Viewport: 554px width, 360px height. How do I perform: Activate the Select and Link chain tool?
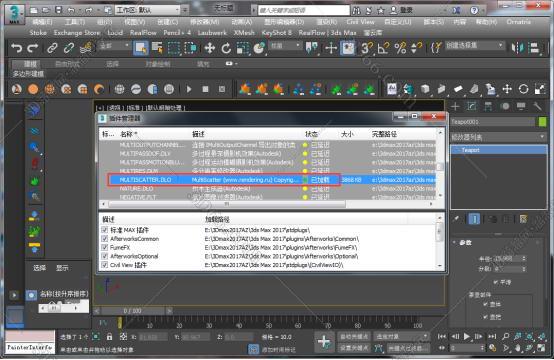(x=52, y=48)
